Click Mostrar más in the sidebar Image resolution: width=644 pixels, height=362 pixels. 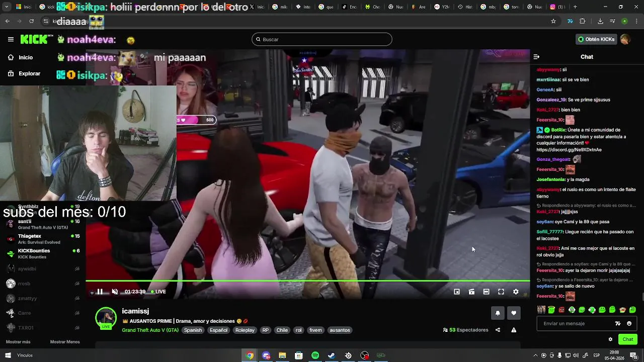click(x=18, y=342)
